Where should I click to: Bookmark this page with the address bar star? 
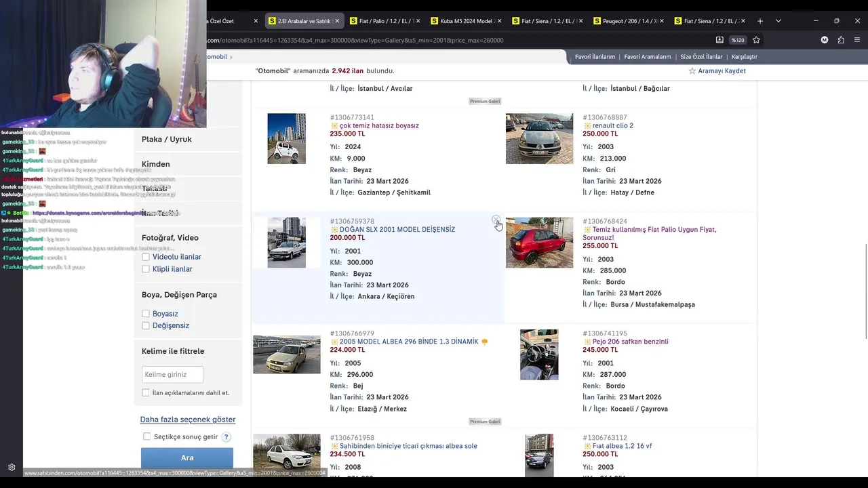pyautogui.click(x=756, y=40)
